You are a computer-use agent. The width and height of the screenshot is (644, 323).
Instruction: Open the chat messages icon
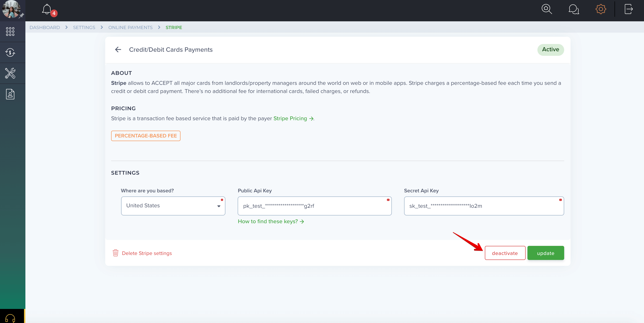(x=573, y=9)
